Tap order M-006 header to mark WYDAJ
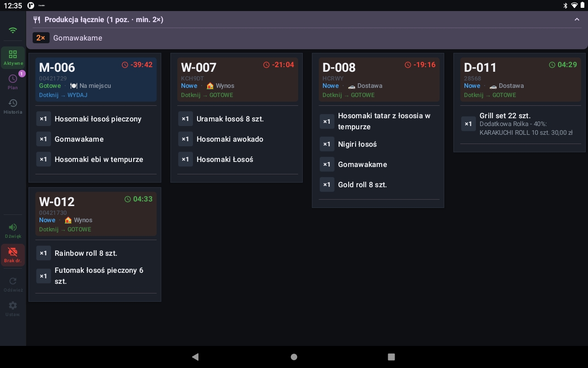 point(96,80)
